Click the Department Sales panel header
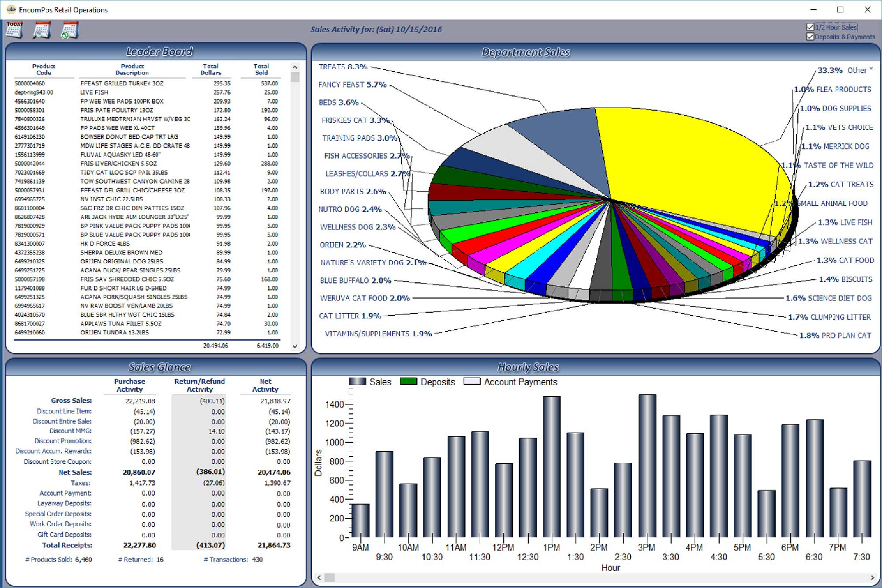The width and height of the screenshot is (882, 588). 527,52
